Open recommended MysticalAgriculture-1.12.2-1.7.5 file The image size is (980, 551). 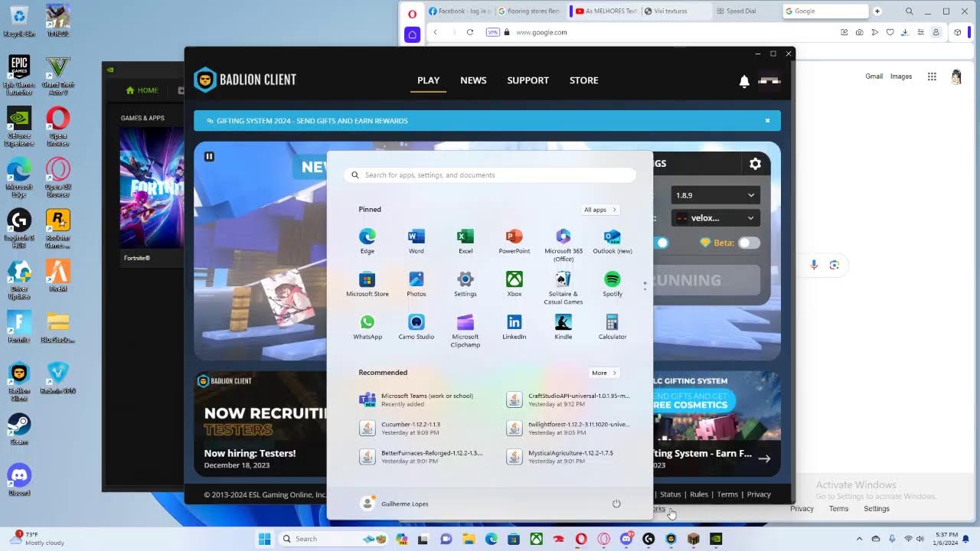pos(569,456)
